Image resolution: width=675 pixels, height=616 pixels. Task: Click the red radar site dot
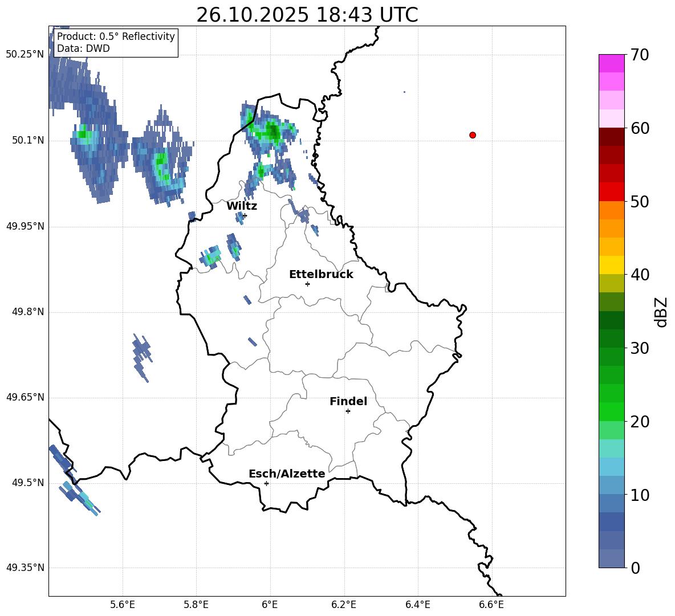(472, 135)
